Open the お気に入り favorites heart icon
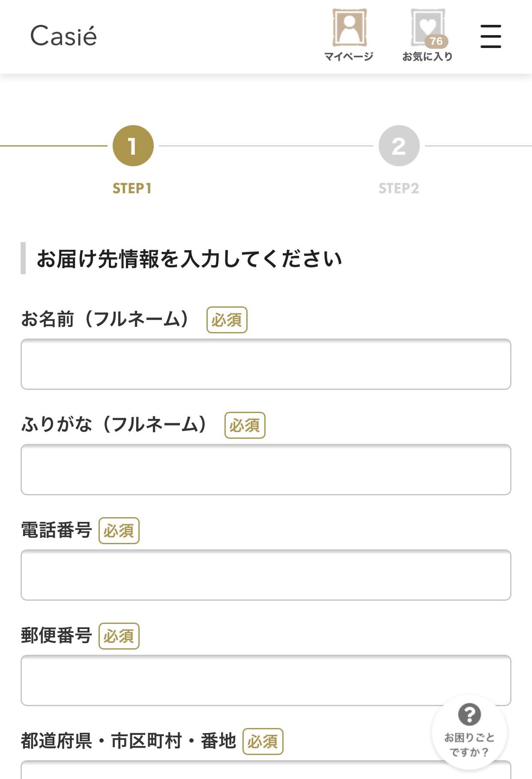Image resolution: width=532 pixels, height=779 pixels. pyautogui.click(x=427, y=27)
